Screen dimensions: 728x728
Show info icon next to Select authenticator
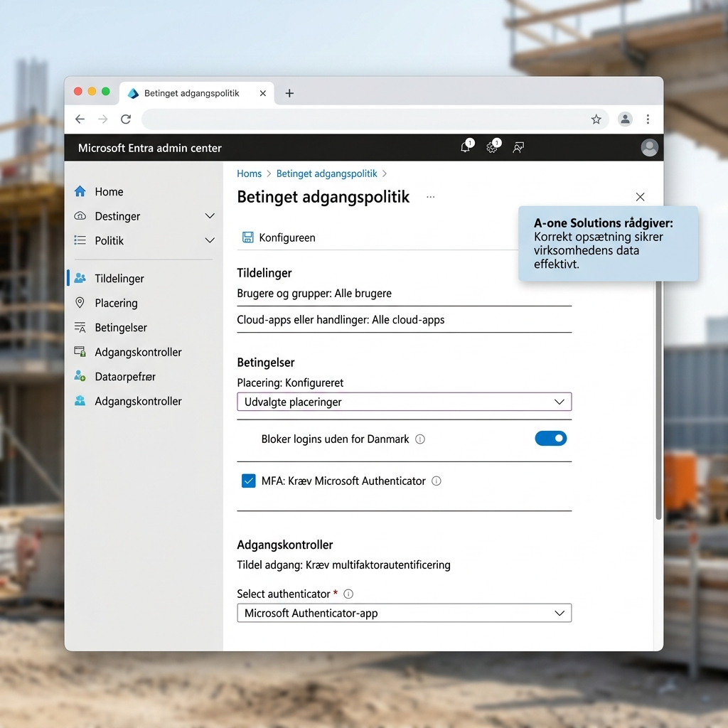348,594
